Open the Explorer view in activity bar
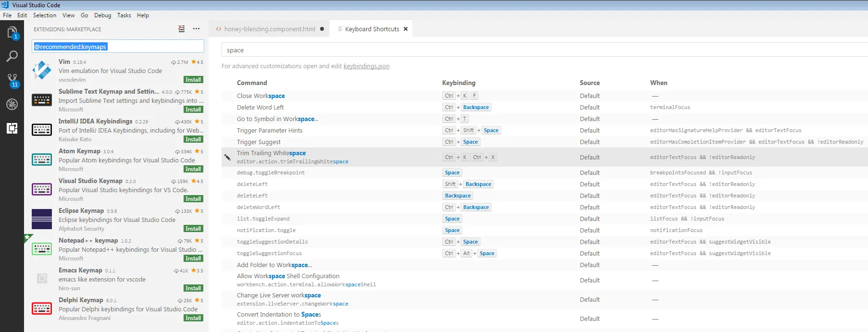 (12, 32)
